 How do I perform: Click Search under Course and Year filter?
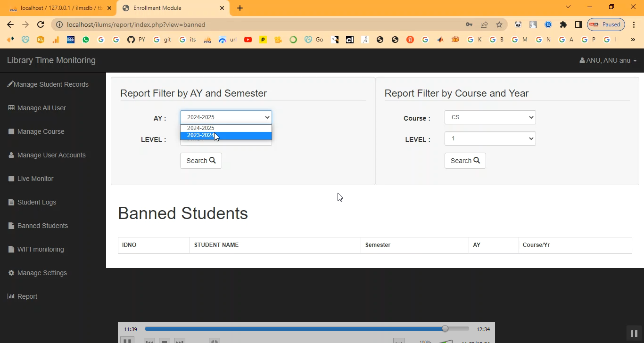pyautogui.click(x=465, y=161)
